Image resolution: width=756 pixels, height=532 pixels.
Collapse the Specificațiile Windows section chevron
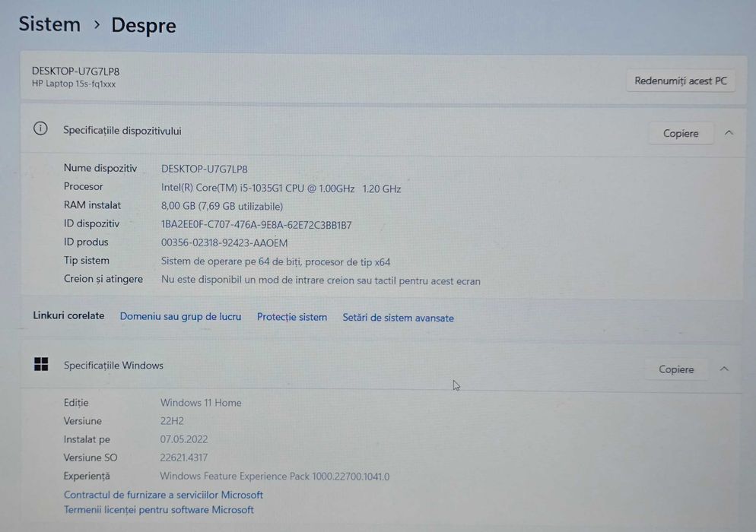(x=724, y=369)
